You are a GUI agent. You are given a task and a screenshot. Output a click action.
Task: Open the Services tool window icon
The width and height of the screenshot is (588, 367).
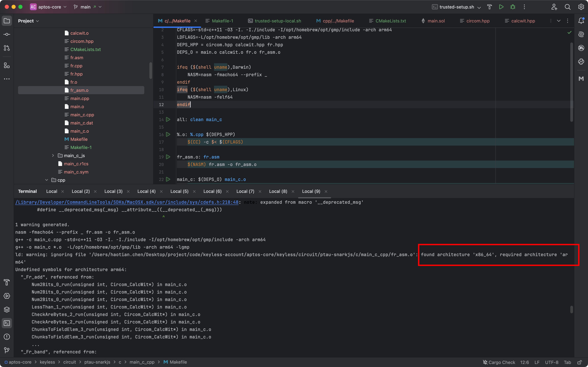tap(7, 296)
